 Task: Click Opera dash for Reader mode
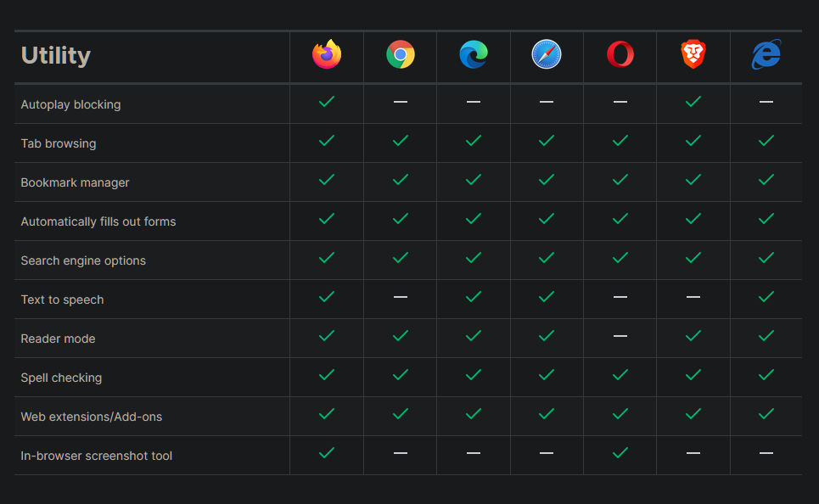pos(620,336)
